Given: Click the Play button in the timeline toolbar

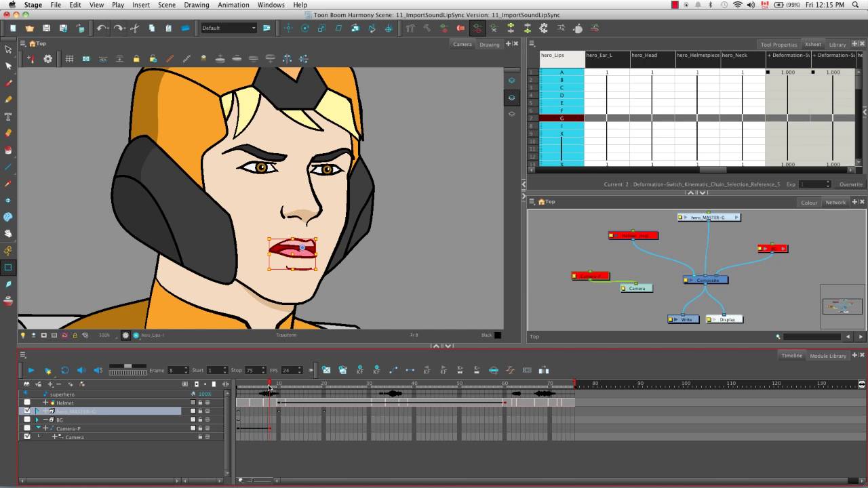Looking at the screenshot, I should coord(31,370).
